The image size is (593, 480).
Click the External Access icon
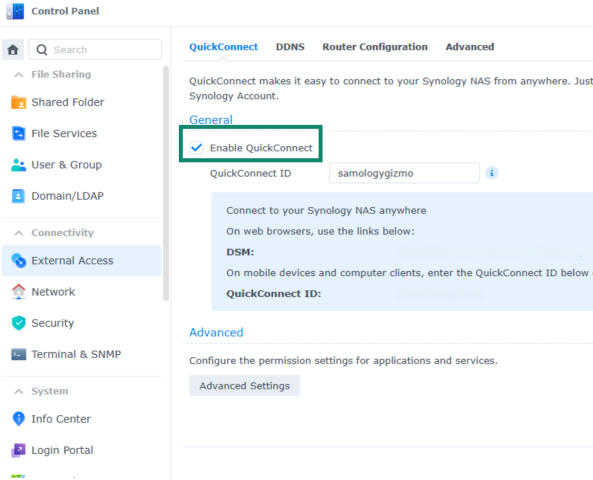[18, 261]
